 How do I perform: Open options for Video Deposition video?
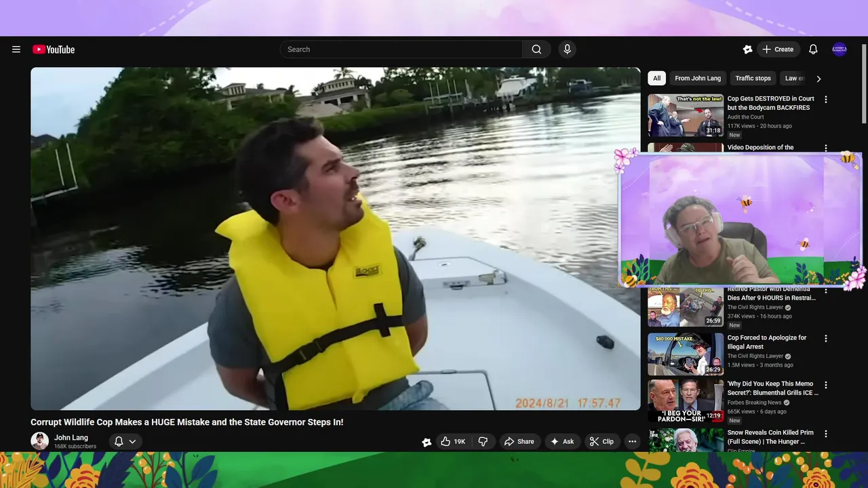pyautogui.click(x=826, y=148)
